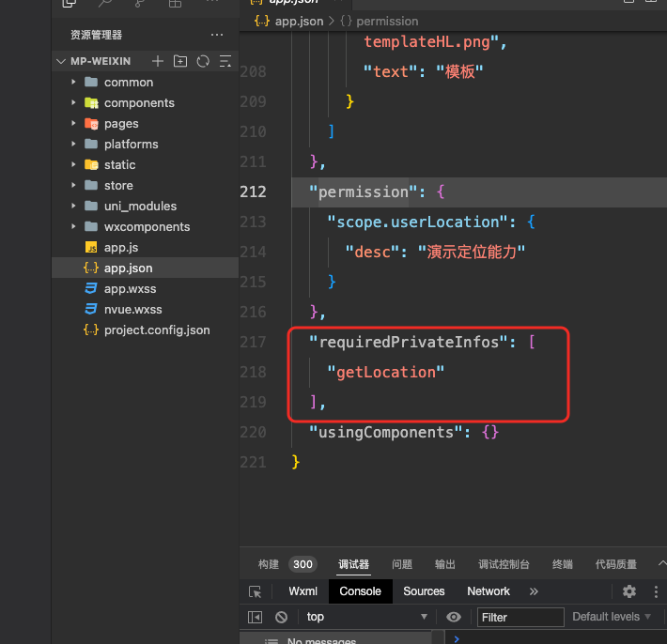Viewport: 667px width, 644px height.
Task: Click the new folder icon in explorer header
Action: (x=180, y=61)
